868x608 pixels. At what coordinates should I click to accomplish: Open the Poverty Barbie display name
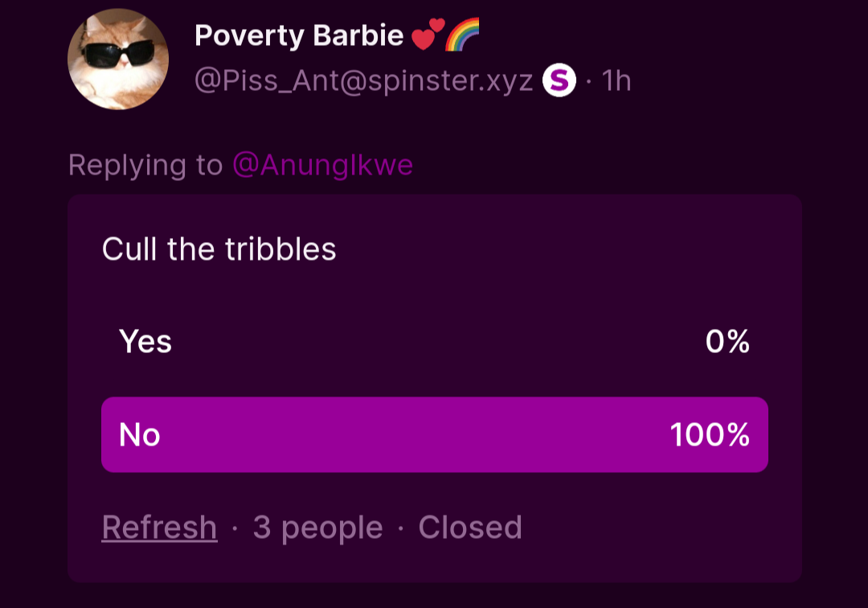click(x=299, y=35)
